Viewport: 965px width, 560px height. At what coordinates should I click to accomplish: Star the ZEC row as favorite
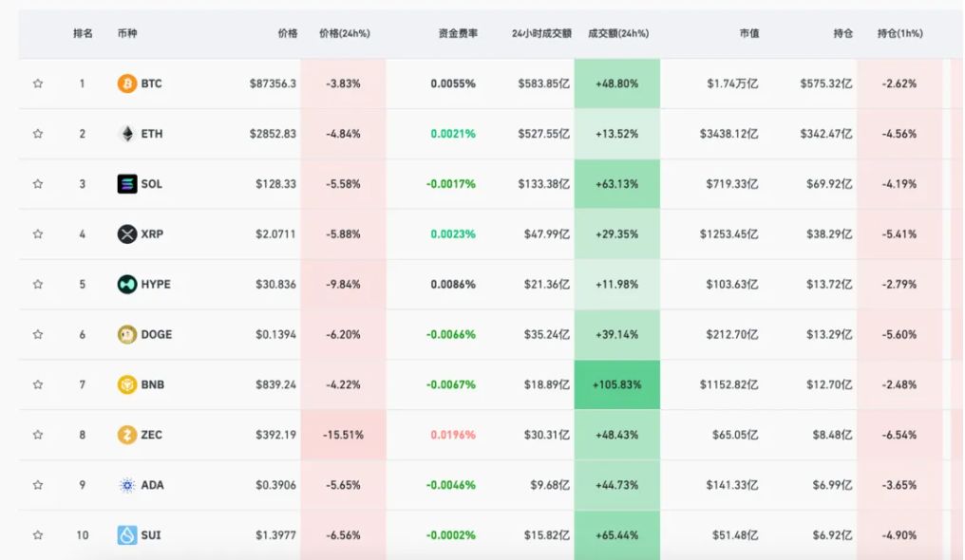click(38, 435)
